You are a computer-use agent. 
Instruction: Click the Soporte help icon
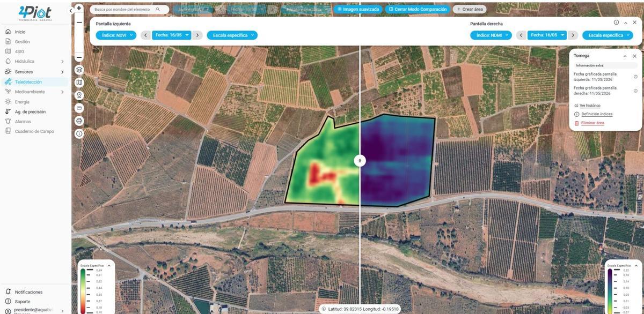8,302
